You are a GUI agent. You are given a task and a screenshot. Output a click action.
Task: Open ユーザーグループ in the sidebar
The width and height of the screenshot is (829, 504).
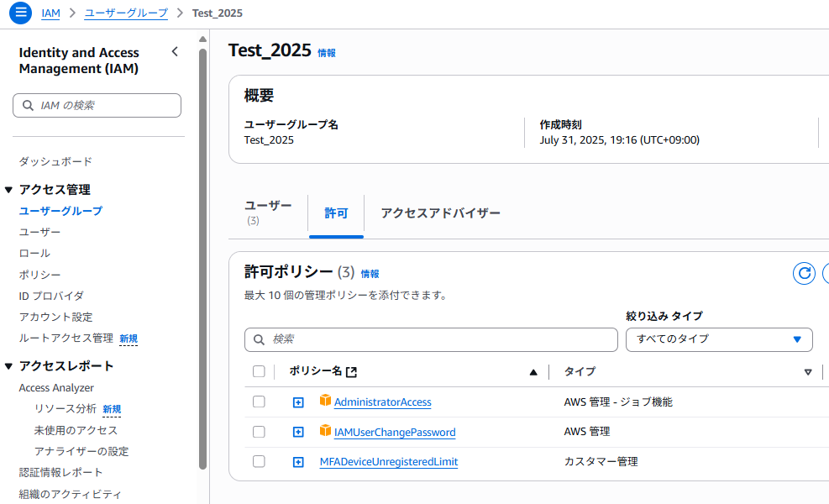click(60, 211)
